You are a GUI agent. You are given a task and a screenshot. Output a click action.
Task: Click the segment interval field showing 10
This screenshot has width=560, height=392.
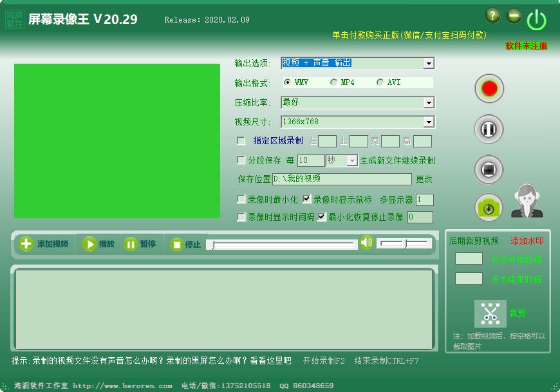point(311,161)
